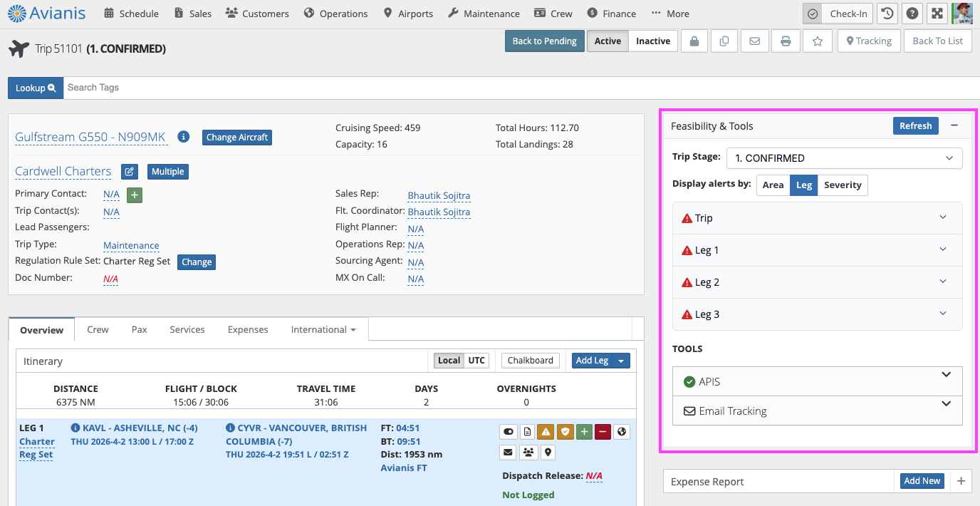This screenshot has width=980, height=506.
Task: Click the Search Tags input field
Action: click(x=356, y=88)
